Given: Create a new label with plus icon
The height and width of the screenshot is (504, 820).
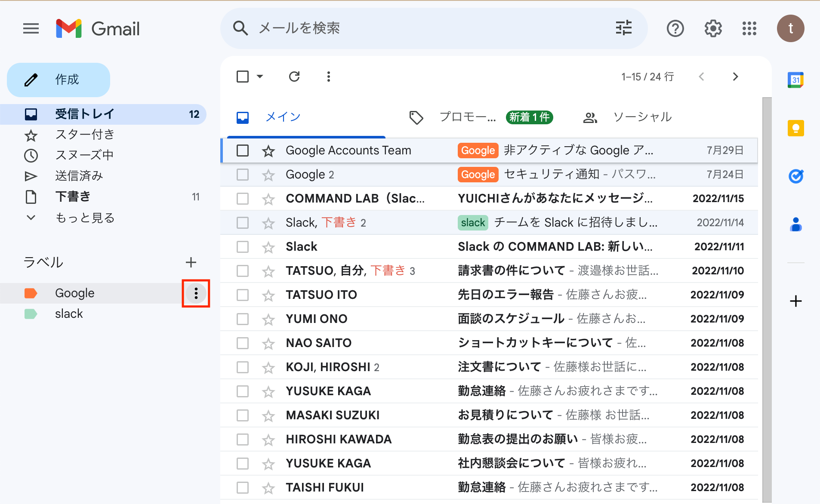Looking at the screenshot, I should 191,262.
